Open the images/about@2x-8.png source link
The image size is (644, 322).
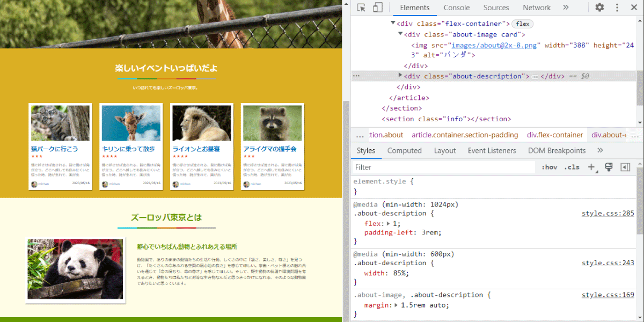click(x=494, y=45)
